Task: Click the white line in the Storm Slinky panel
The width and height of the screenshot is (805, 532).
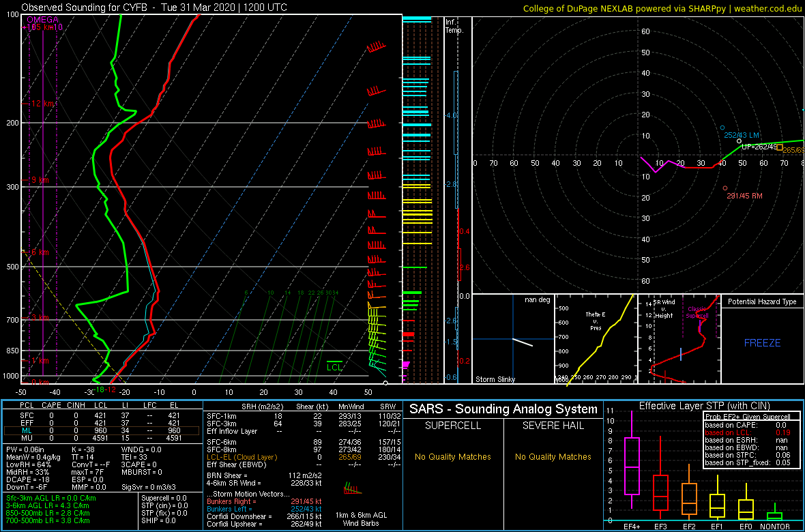Action: [x=523, y=342]
